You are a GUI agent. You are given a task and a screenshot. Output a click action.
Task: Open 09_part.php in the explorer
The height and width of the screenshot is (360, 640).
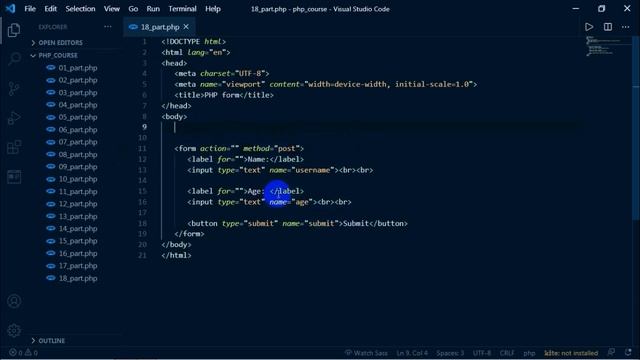78,167
